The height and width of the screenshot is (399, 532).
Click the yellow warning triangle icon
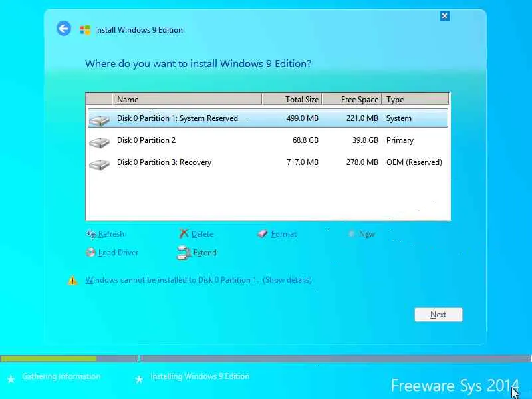click(72, 280)
